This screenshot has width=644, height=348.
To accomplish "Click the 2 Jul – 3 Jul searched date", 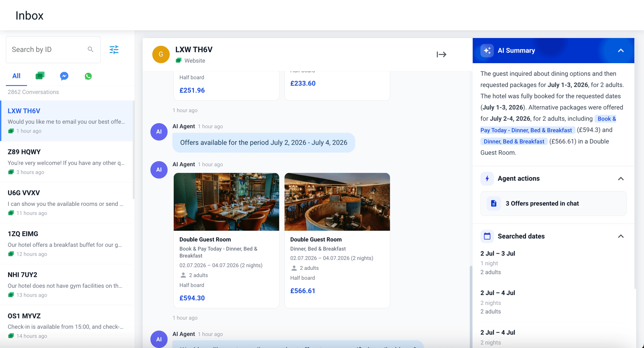I will point(498,253).
